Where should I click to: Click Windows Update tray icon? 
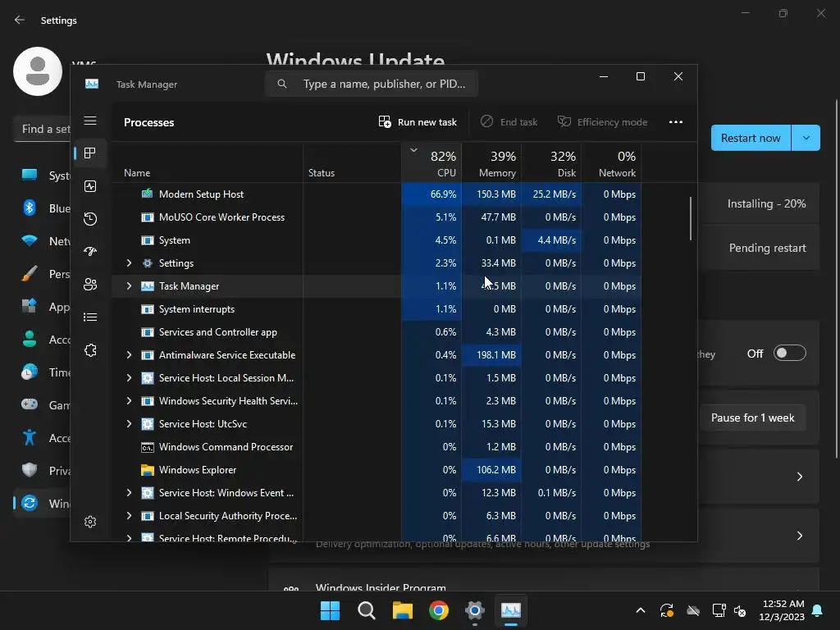pyautogui.click(x=666, y=610)
